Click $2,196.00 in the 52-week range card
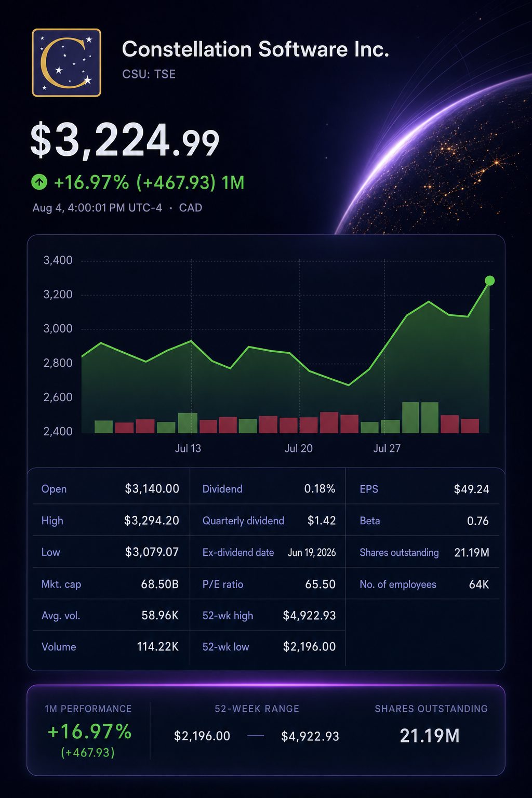This screenshot has height=798, width=532. (202, 736)
